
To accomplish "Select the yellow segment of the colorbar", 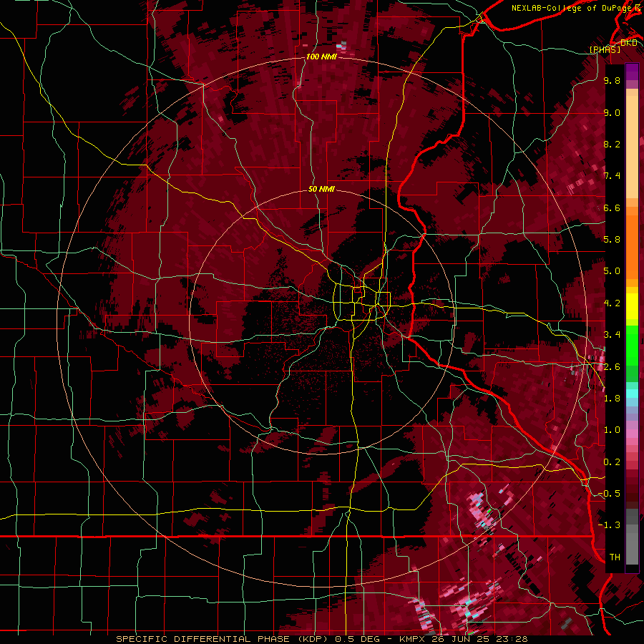I will [x=632, y=306].
